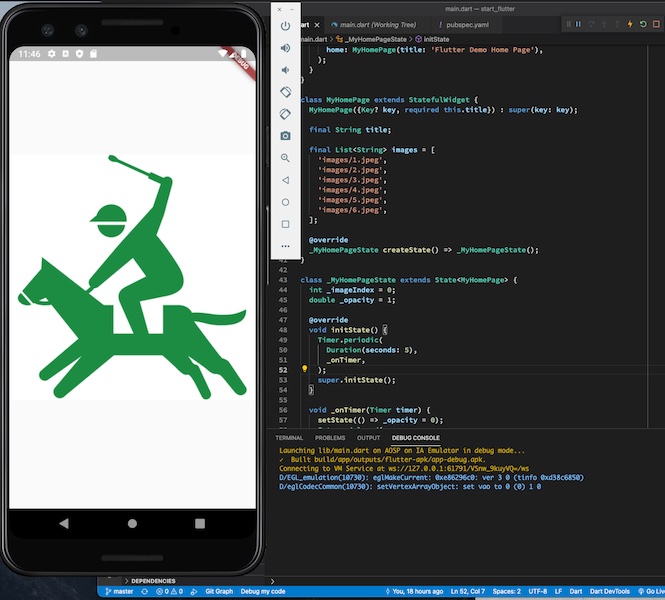Activate the emulator zoom tool
Image resolution: width=665 pixels, height=600 pixels.
point(285,158)
